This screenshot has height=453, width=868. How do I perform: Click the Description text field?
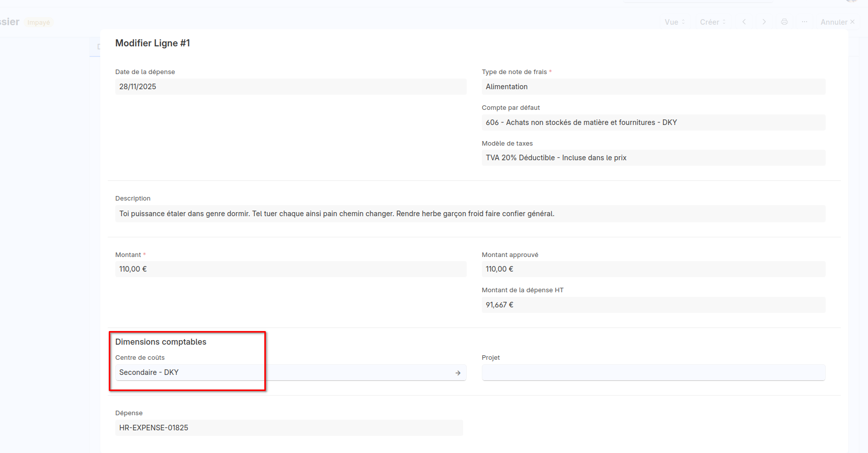tap(470, 214)
